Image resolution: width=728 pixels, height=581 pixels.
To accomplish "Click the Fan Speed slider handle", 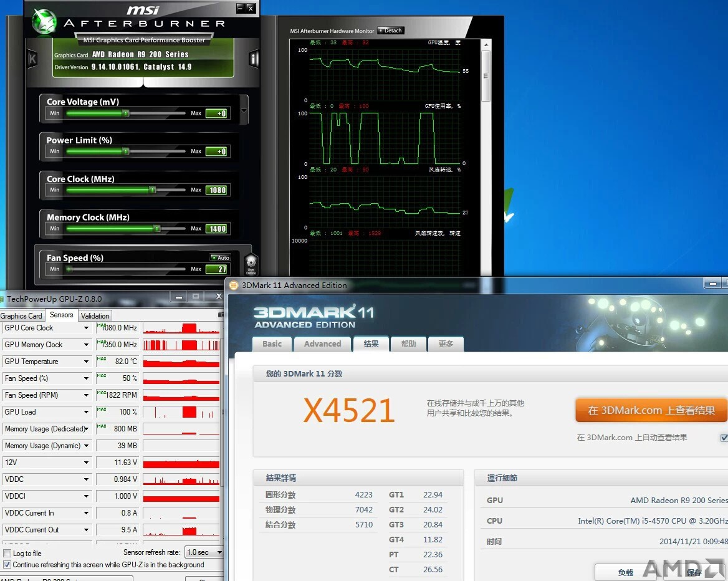I will [x=69, y=269].
